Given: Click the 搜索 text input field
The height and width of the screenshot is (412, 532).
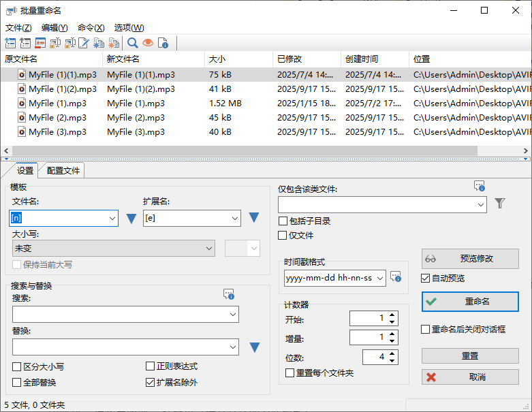Looking at the screenshot, I should point(120,315).
